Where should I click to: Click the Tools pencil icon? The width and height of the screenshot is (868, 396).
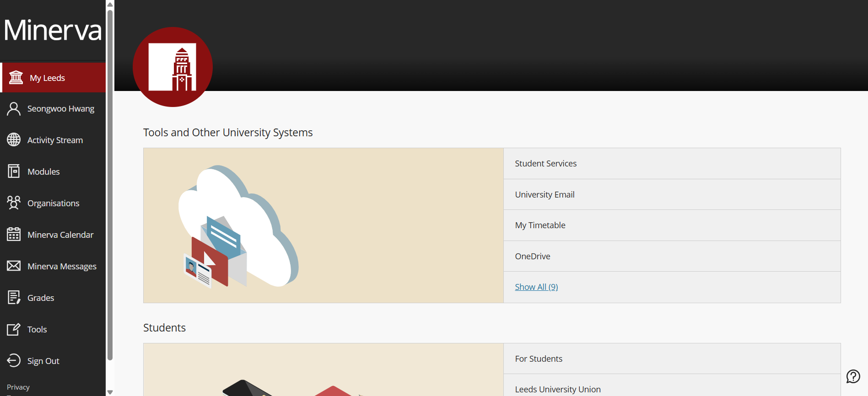[14, 329]
